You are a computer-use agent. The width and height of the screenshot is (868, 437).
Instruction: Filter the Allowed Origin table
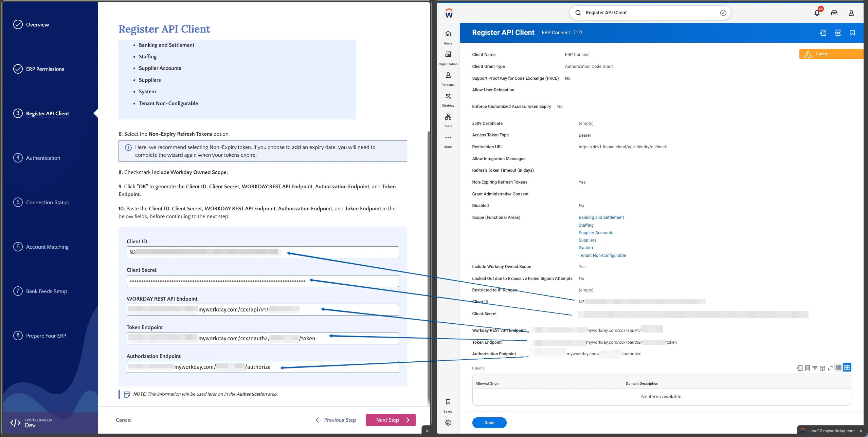(815, 368)
